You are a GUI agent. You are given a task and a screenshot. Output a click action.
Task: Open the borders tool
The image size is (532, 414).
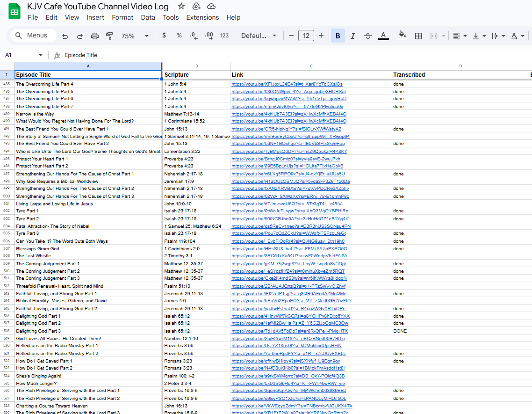[418, 36]
